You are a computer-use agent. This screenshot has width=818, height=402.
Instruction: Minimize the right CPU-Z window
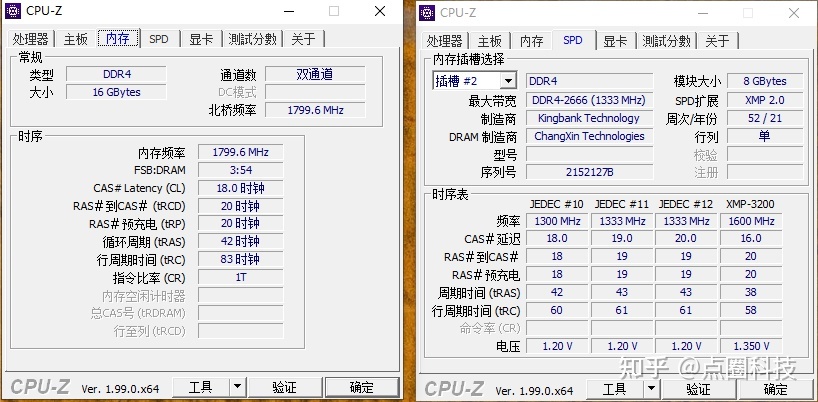pos(702,13)
